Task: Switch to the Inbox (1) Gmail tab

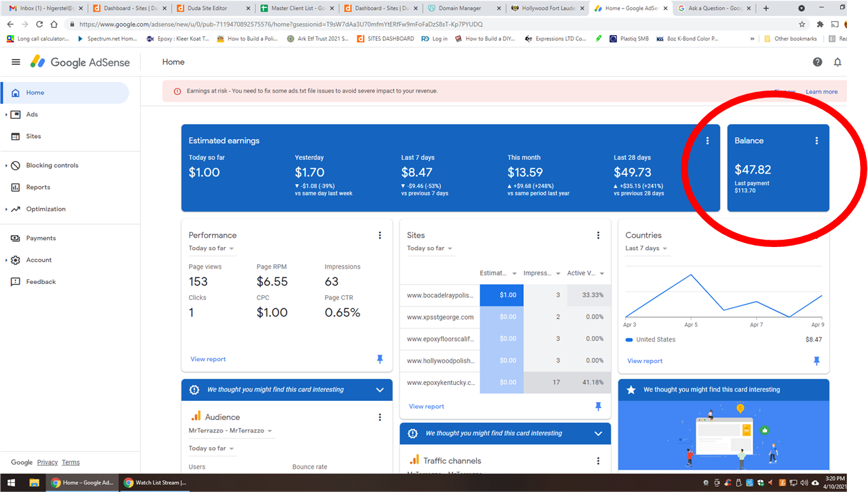Action: click(45, 9)
